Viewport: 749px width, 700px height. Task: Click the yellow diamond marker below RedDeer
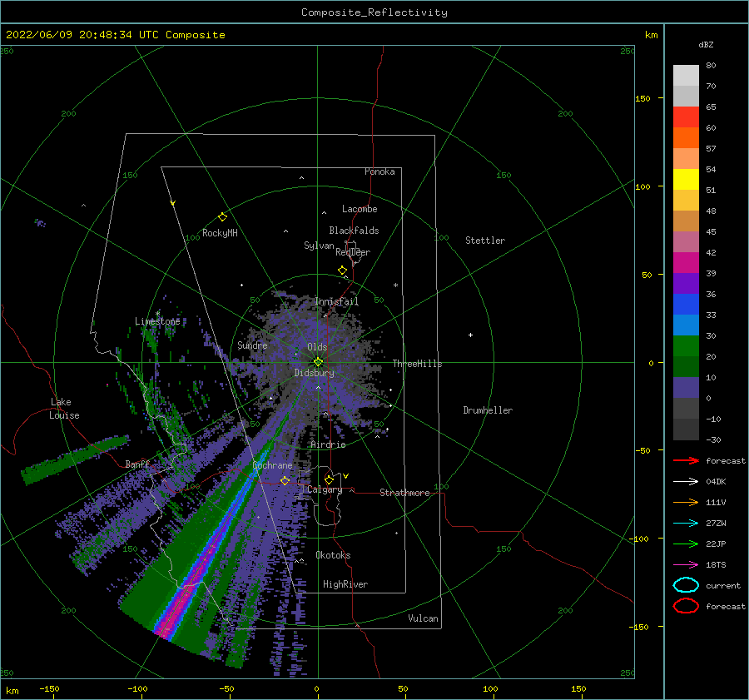tap(343, 271)
